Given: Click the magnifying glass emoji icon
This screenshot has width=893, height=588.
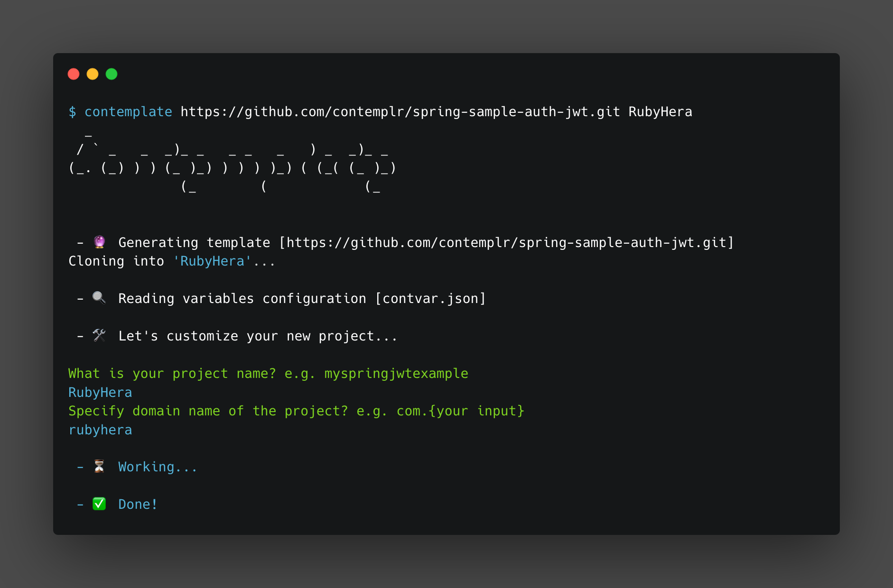Looking at the screenshot, I should coord(99,298).
